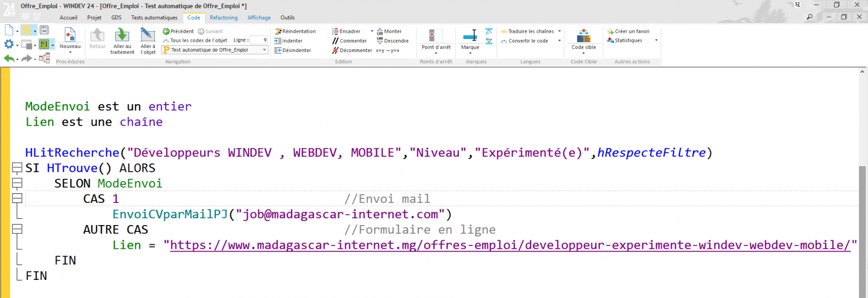868x298 pixels.
Task: Click the Marque bookmark icon
Action: [470, 36]
